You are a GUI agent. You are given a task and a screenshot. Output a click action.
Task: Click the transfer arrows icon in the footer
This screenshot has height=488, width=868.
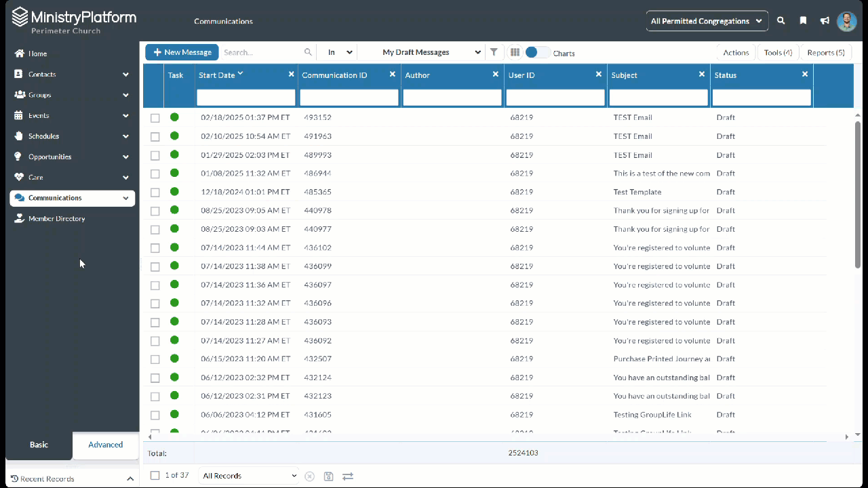348,476
